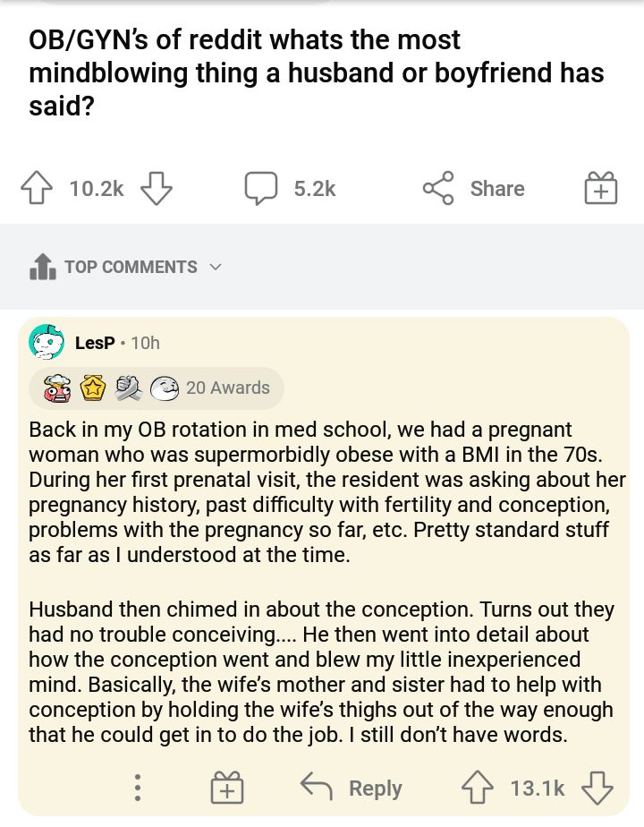Open LesP's user profile name
This screenshot has height=827, width=644.
[x=95, y=343]
